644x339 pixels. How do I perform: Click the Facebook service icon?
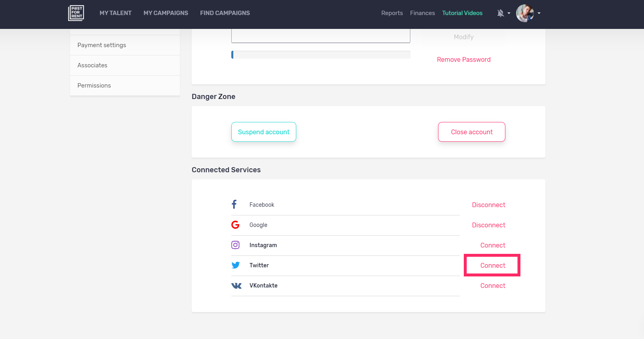pyautogui.click(x=234, y=204)
